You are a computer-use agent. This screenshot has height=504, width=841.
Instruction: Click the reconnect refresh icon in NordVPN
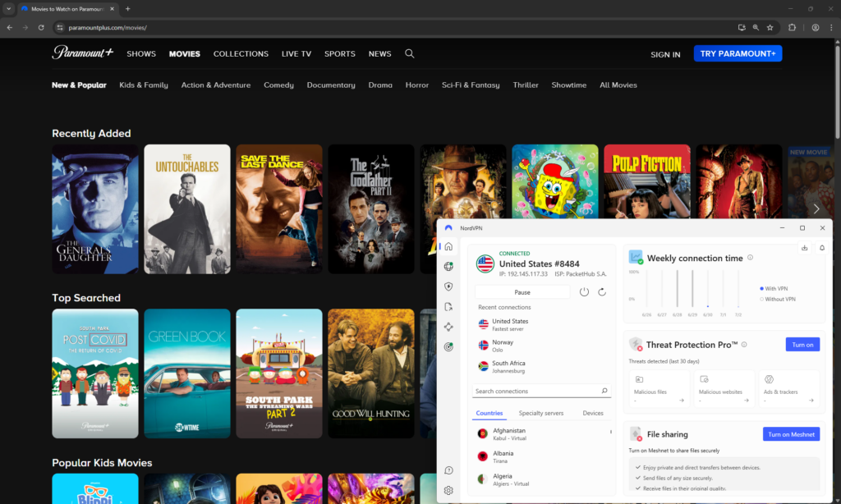602,291
